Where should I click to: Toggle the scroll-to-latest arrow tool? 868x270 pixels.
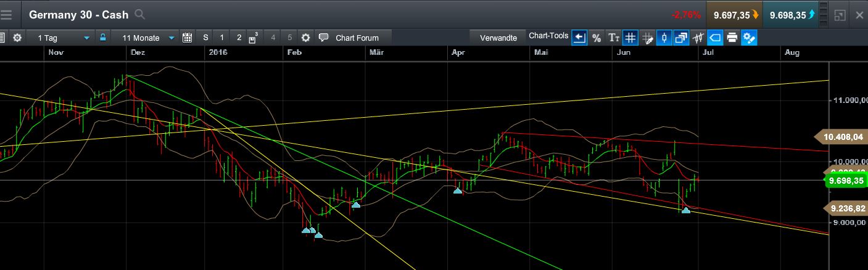click(x=579, y=38)
